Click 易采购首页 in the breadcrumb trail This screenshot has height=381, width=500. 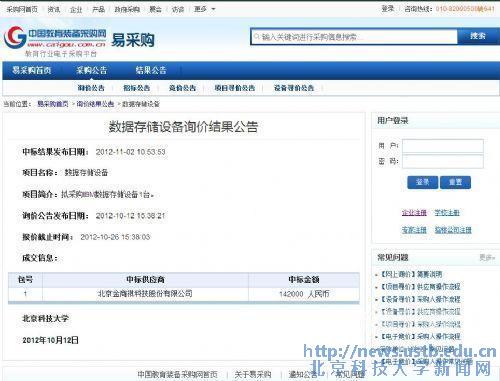[53, 104]
